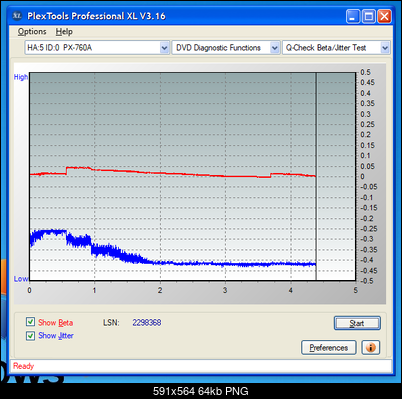Image resolution: width=402 pixels, height=399 pixels.
Task: Click the Start button
Action: coord(357,323)
